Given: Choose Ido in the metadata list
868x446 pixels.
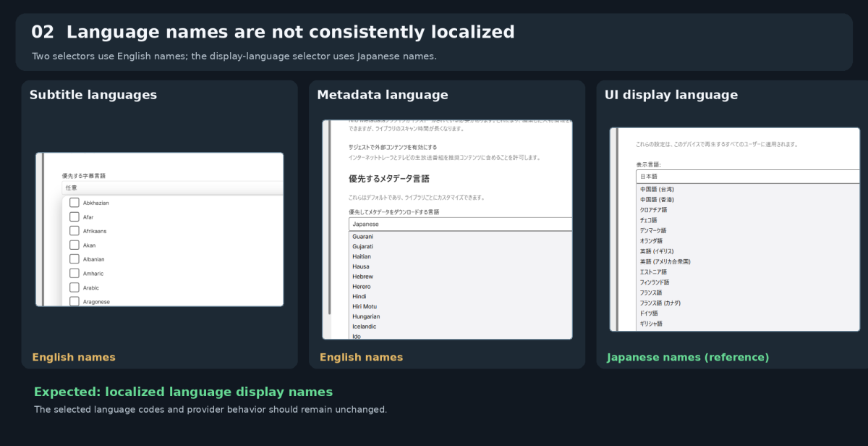Looking at the screenshot, I should (x=460, y=336).
